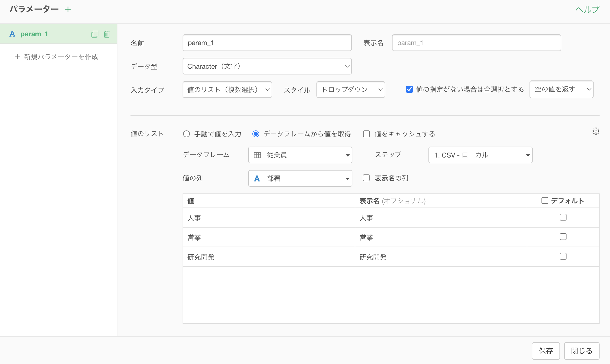Click 新規パラメーターを作成 link
The width and height of the screenshot is (610, 364).
[57, 57]
